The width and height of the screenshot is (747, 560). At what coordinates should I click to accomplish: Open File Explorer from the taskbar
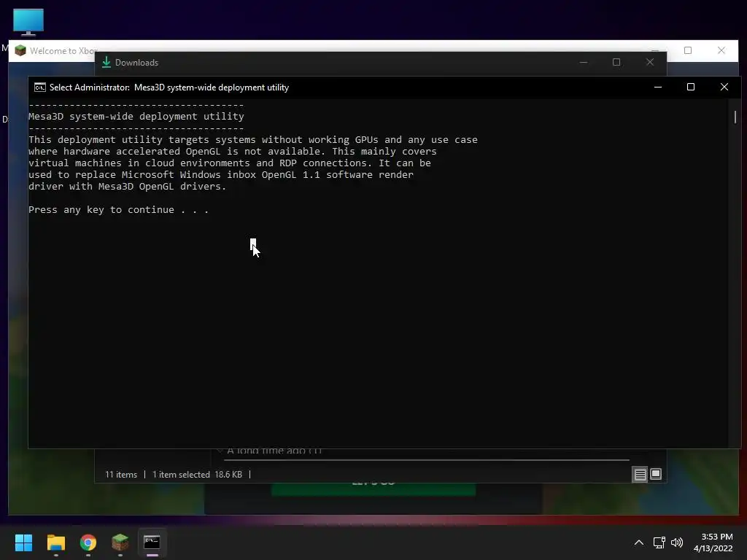55,542
